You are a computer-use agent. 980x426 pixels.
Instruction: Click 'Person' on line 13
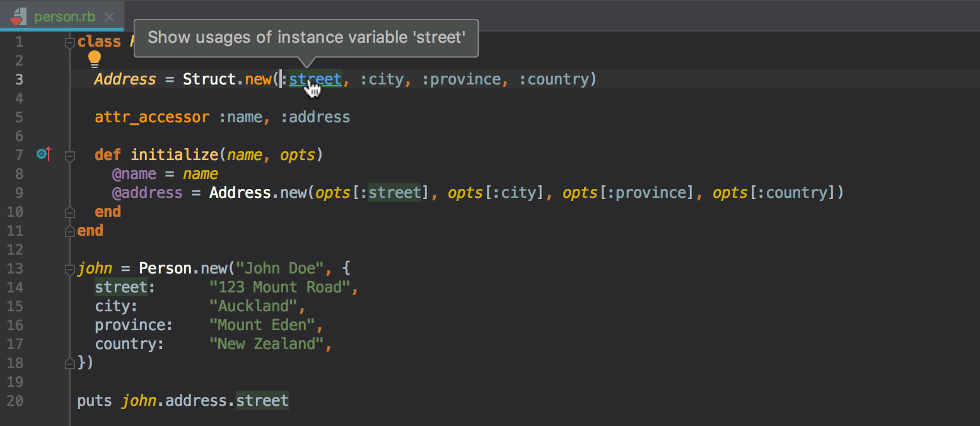click(165, 268)
